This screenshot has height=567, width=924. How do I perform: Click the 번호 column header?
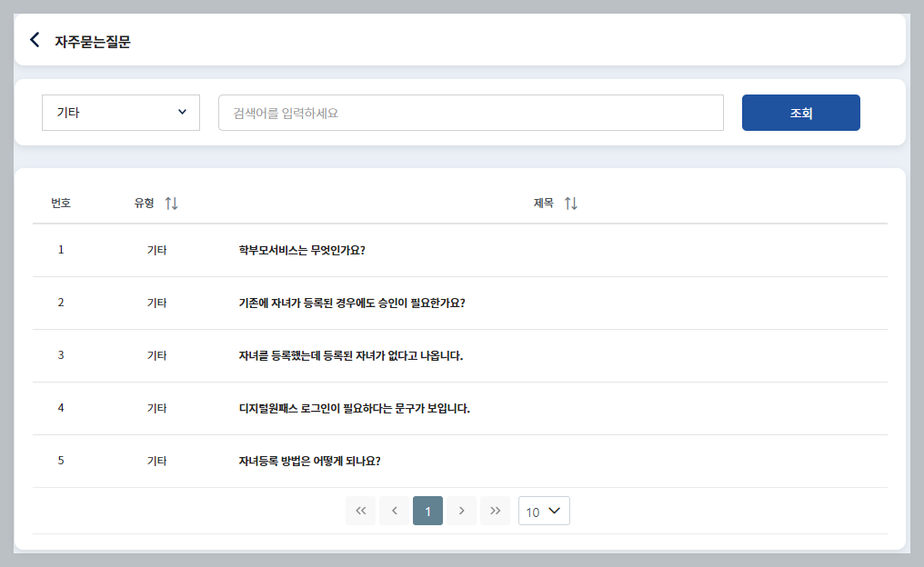pyautogui.click(x=60, y=203)
